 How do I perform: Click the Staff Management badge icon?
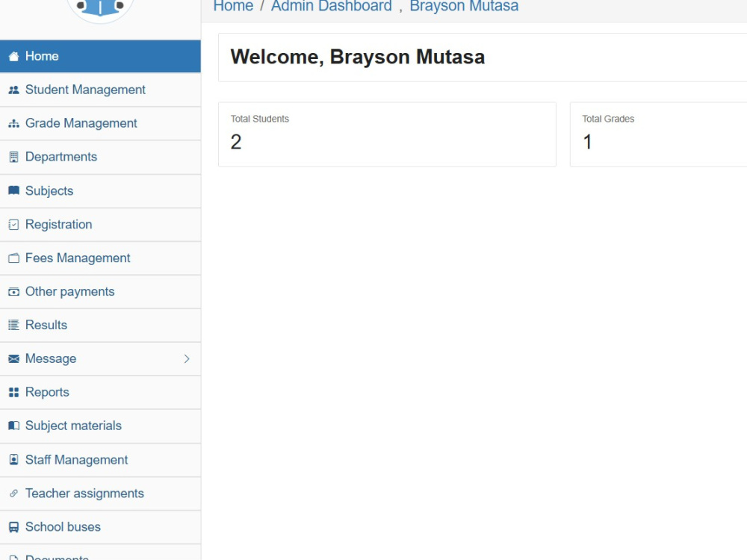(x=13, y=459)
